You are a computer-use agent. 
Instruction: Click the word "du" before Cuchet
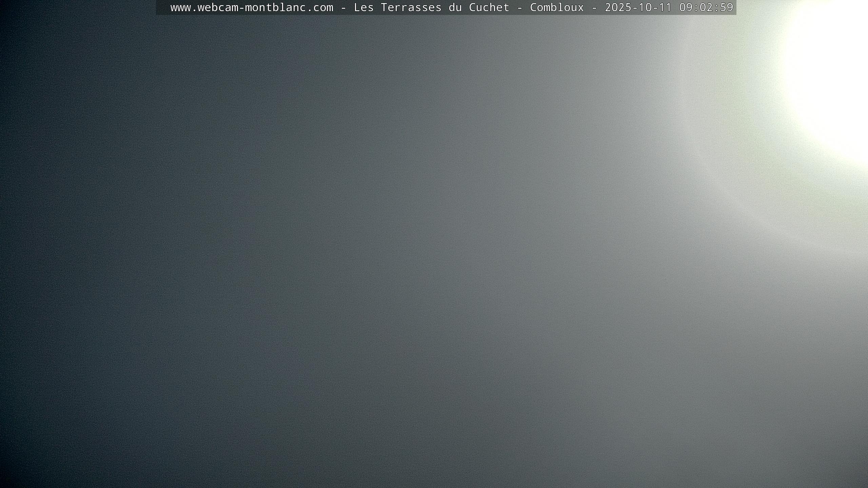pyautogui.click(x=455, y=7)
